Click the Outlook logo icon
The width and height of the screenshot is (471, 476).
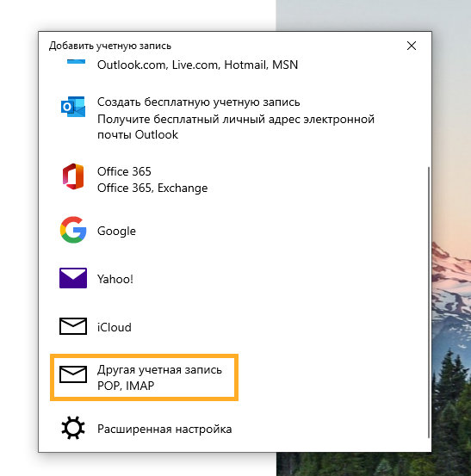coord(73,107)
